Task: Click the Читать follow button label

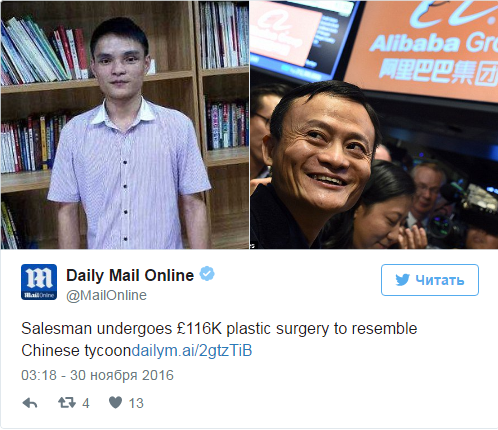Action: [440, 280]
